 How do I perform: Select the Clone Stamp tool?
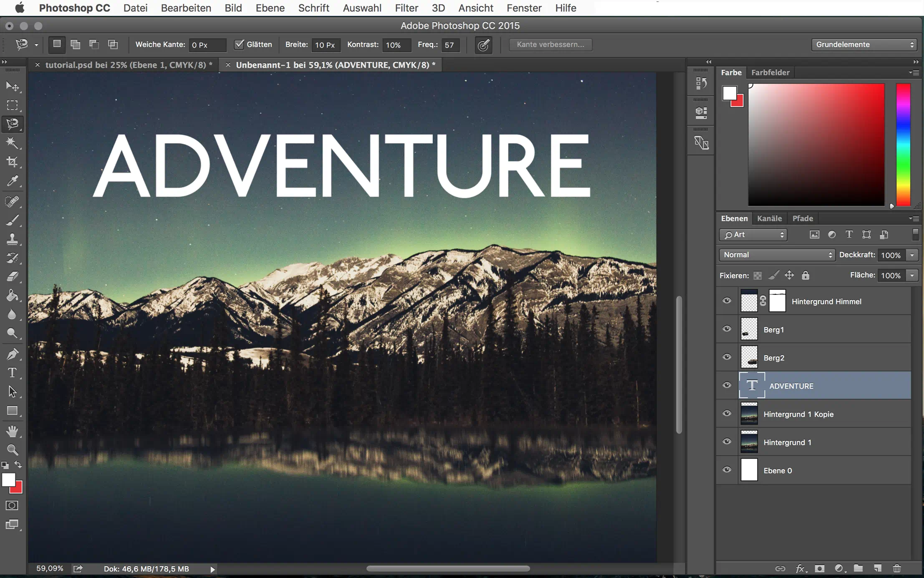pos(12,239)
